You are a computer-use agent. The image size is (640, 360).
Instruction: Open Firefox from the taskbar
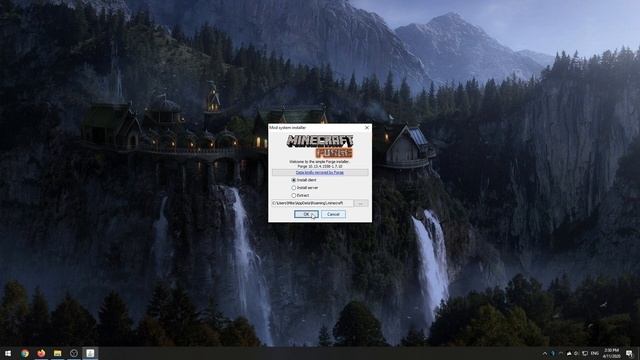coord(41,353)
